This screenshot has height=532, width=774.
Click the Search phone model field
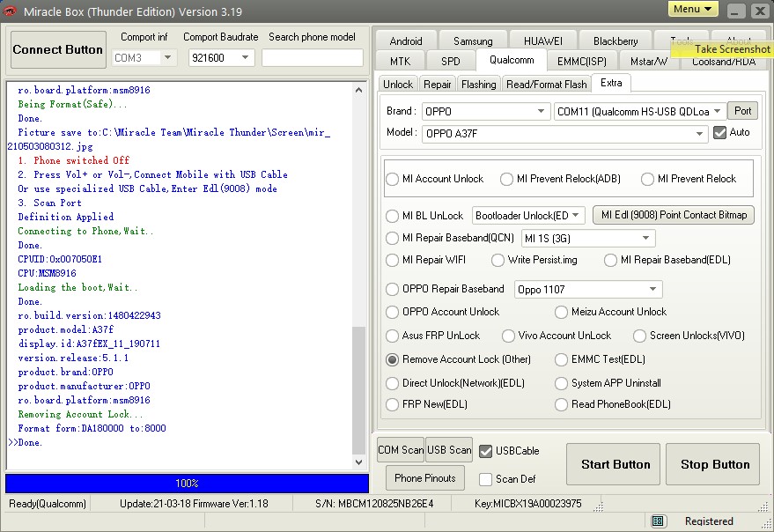coord(313,58)
